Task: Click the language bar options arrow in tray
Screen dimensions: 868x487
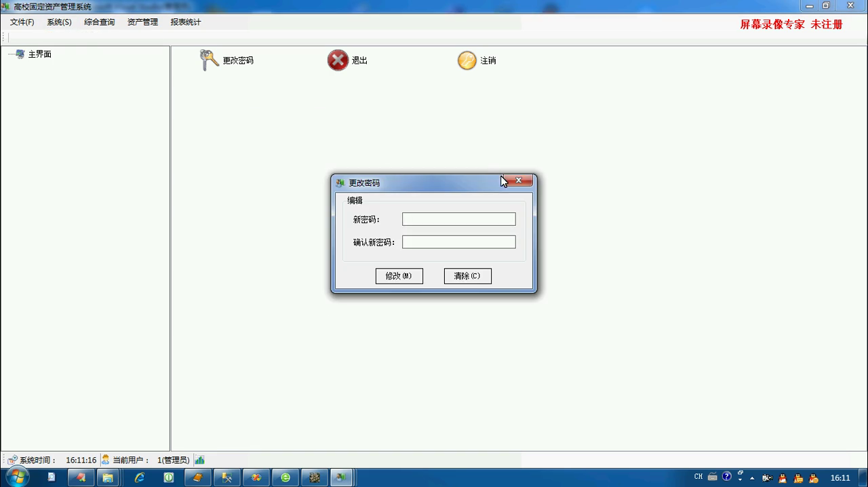Action: [x=740, y=480]
